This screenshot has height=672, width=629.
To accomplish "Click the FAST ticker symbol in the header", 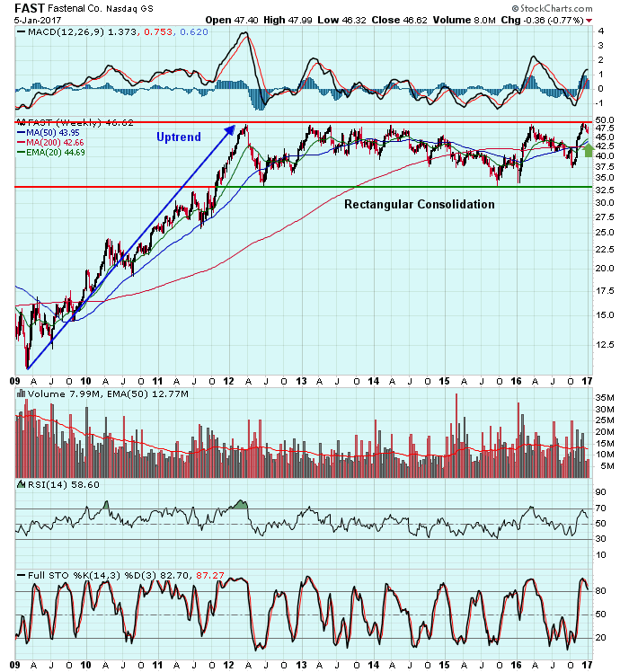I will coord(30,8).
